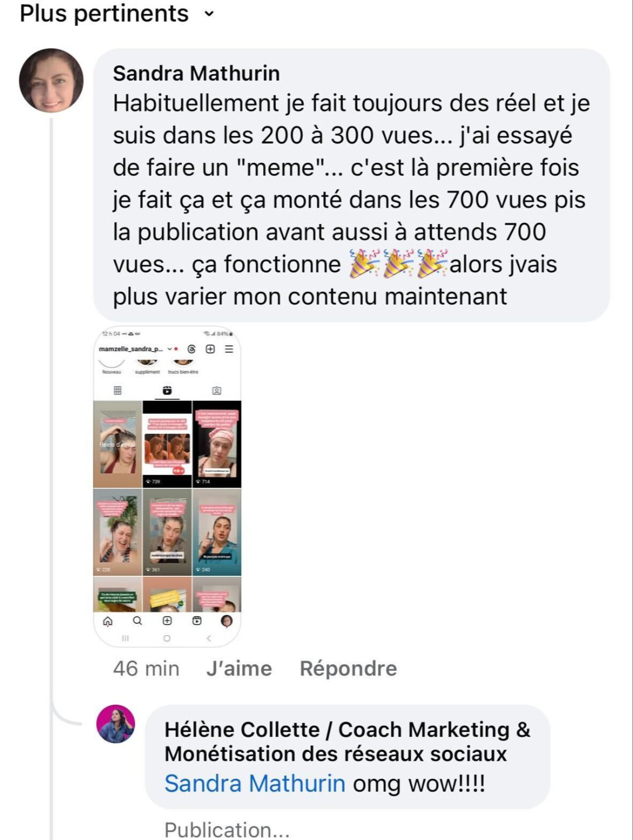The width and height of the screenshot is (633, 840).
Task: Reply to Sandra's comment with Répondre
Action: click(348, 668)
